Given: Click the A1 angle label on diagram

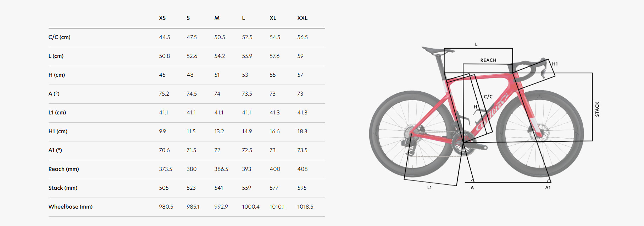Looking at the screenshot, I should [548, 188].
